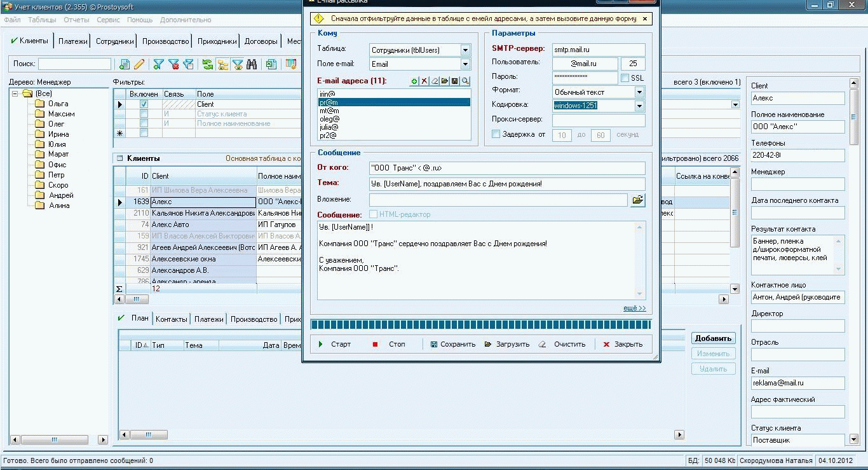Open the Файл menu

click(12, 20)
